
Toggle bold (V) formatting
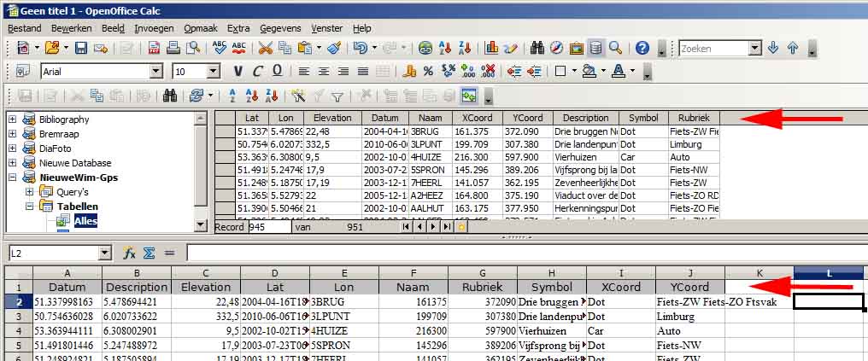point(238,71)
